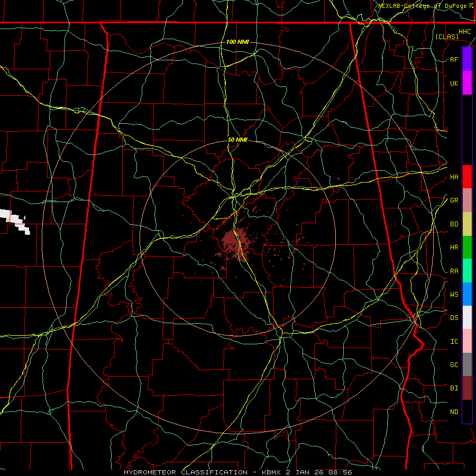
Task: Click the RF purple legend swatch
Action: coord(467,59)
